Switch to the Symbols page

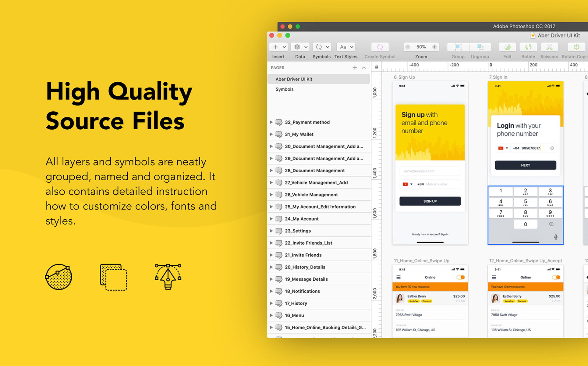284,89
